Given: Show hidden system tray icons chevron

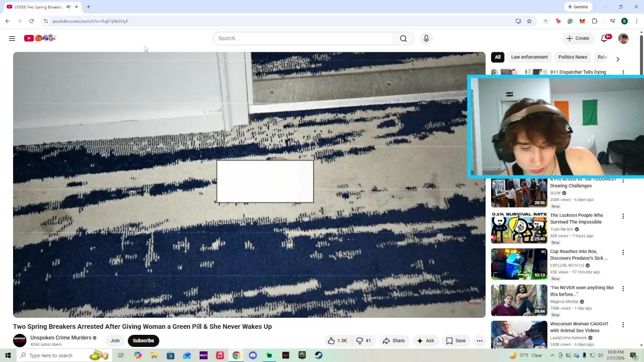Looking at the screenshot, I should point(552,355).
